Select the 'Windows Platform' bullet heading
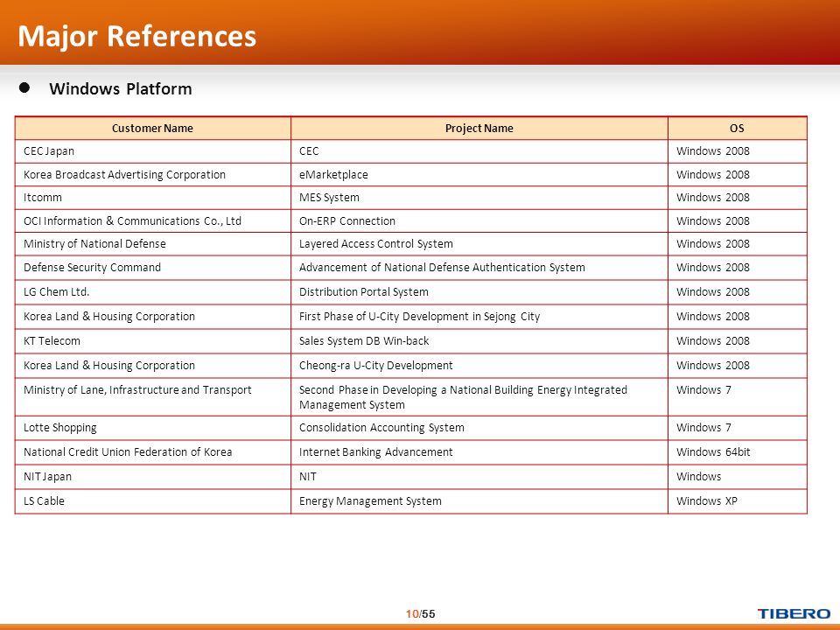Image resolution: width=840 pixels, height=630 pixels. coord(120,88)
